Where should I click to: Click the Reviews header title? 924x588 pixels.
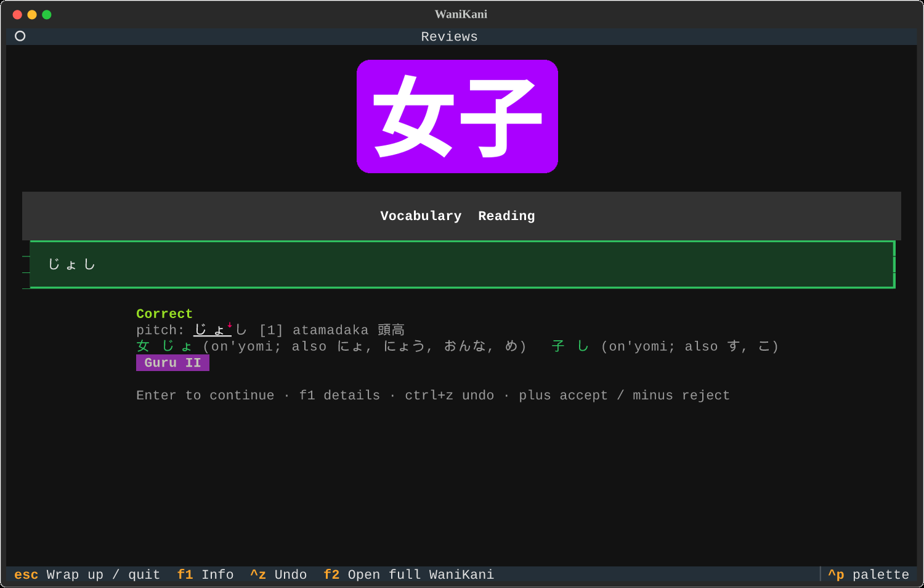(449, 37)
